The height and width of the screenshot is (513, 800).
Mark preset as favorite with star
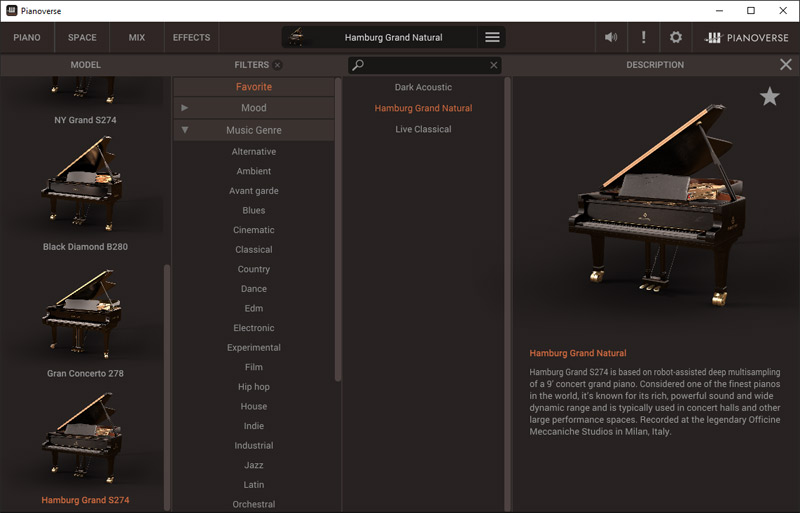click(769, 96)
